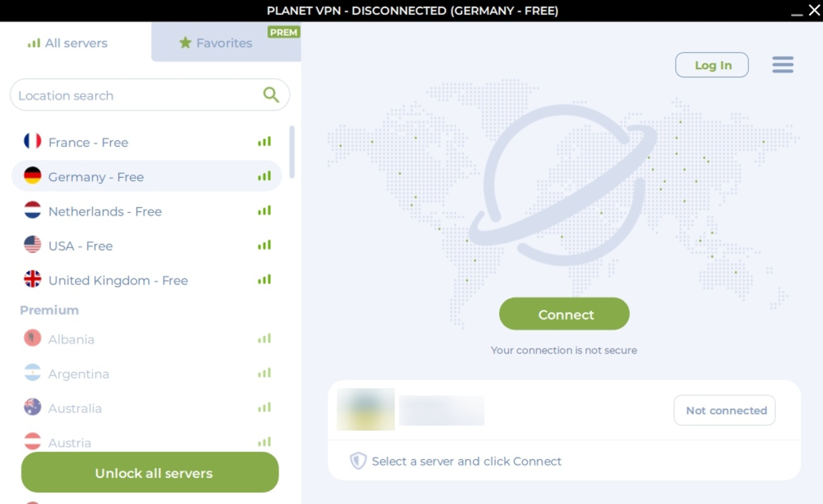Screen dimensions: 823x504
Task: Select the Argentina premium server
Action: 79,374
